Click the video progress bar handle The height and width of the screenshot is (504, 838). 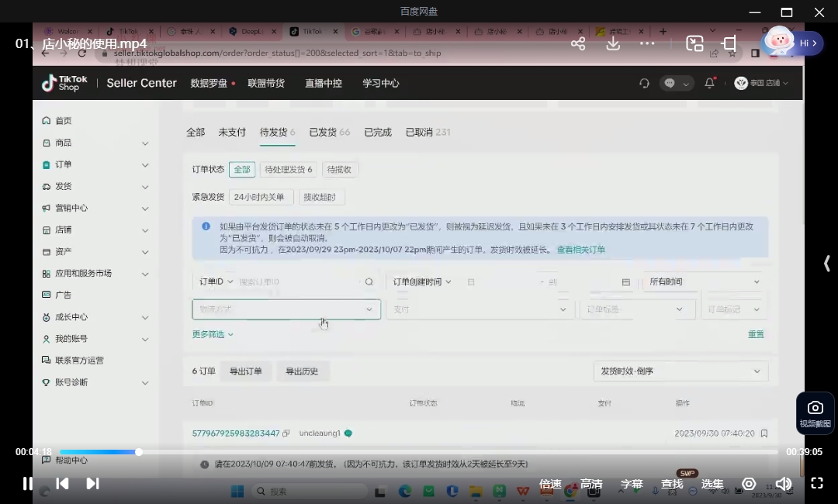click(x=138, y=452)
